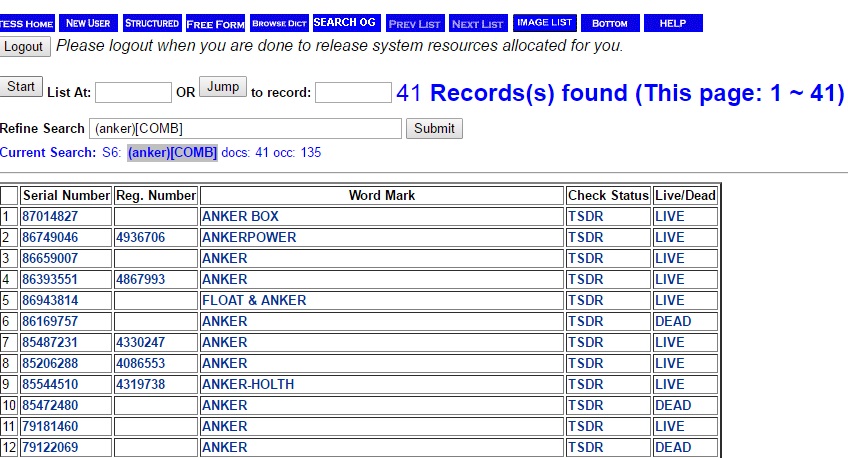Open the Structured search option
The image size is (848, 458).
pyautogui.click(x=151, y=23)
